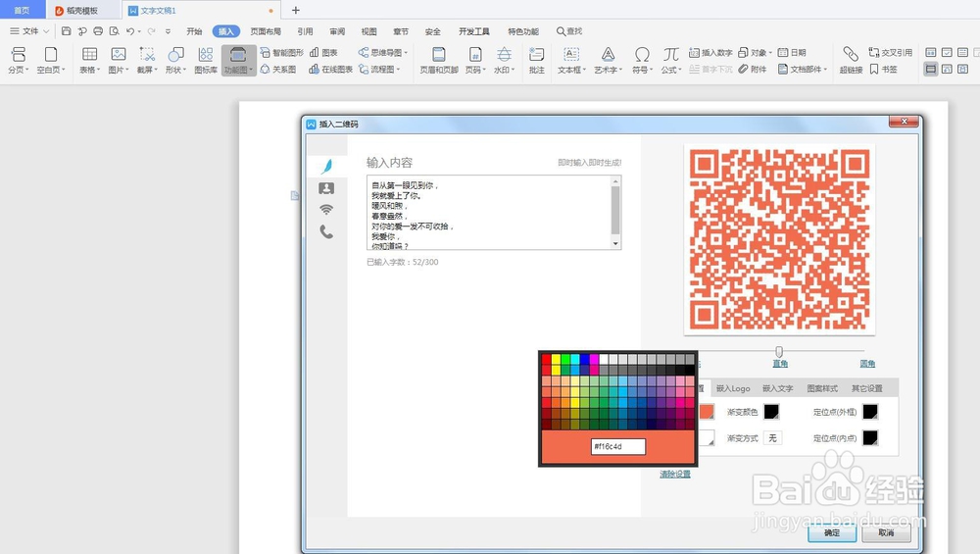980x554 pixels.
Task: Open the 截屏 screenshot dropdown
Action: (x=147, y=60)
